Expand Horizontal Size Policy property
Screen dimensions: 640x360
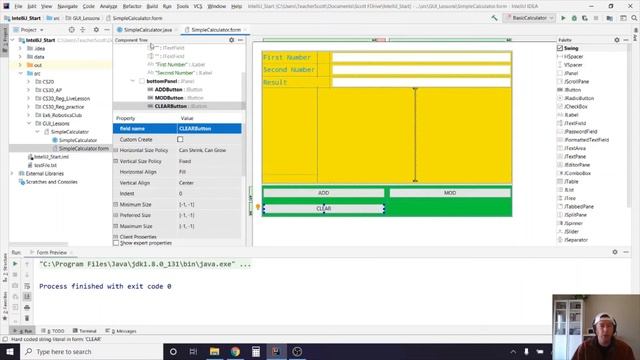pyautogui.click(x=116, y=150)
